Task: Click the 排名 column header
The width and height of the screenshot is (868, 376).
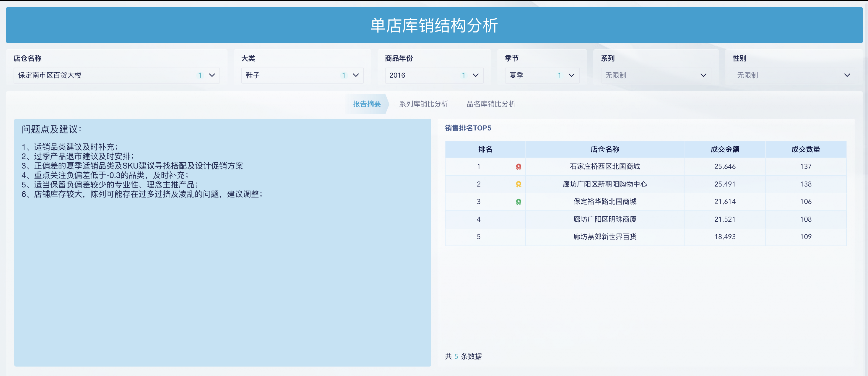Action: (485, 149)
